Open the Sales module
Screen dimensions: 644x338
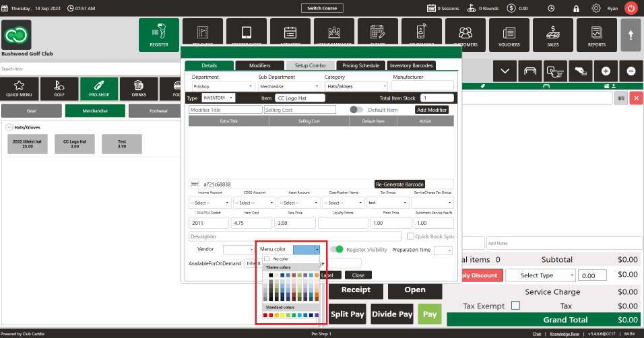tap(553, 35)
